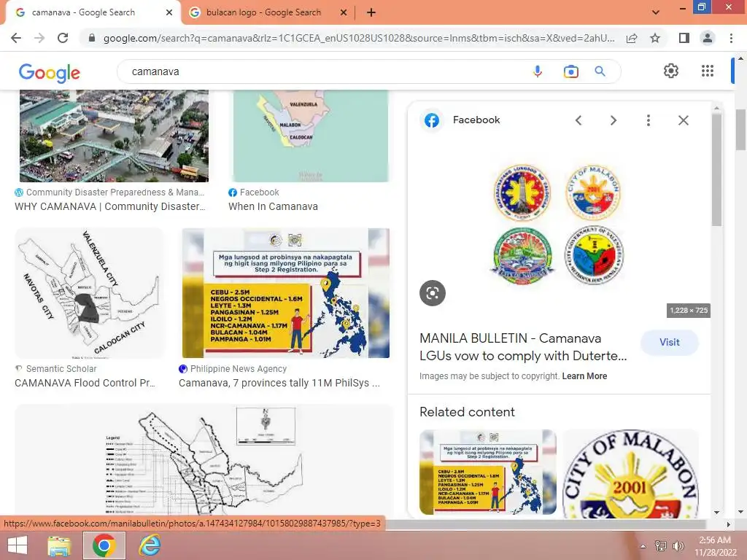Open the Learn More copyright link

(584, 376)
